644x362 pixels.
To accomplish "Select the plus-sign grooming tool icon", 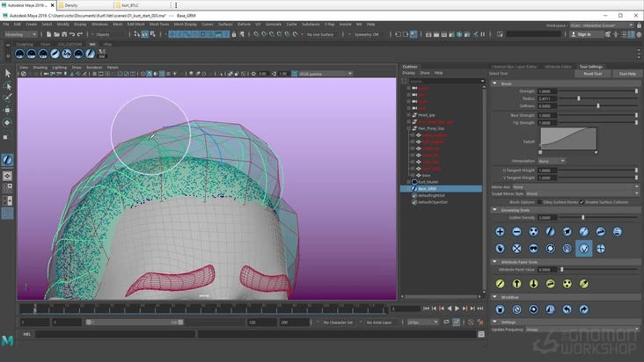I will tap(500, 232).
